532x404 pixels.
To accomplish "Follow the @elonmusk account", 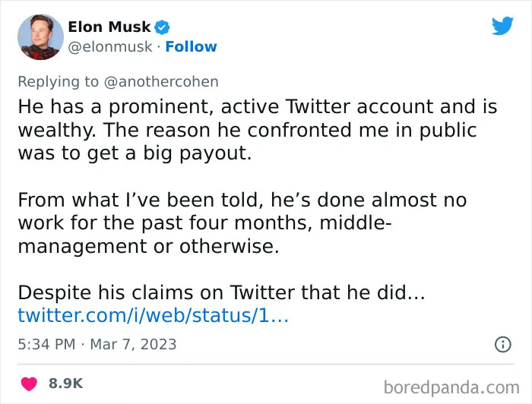I will [191, 47].
